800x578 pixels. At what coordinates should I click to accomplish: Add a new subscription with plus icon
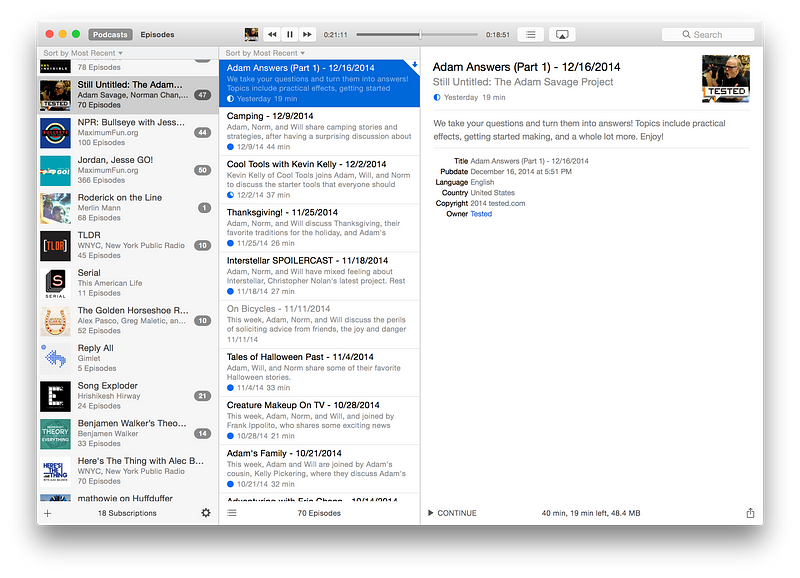pyautogui.click(x=47, y=513)
